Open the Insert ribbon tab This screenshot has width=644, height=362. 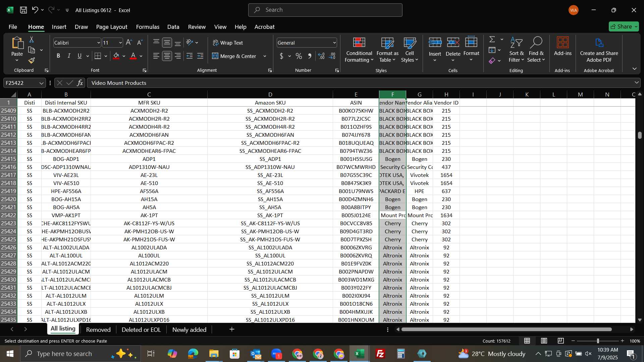coord(59,27)
